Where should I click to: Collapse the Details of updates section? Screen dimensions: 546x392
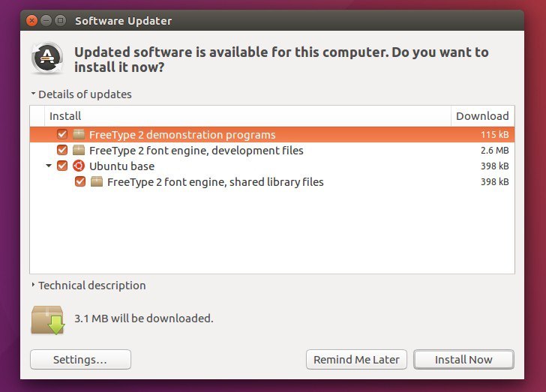[34, 94]
